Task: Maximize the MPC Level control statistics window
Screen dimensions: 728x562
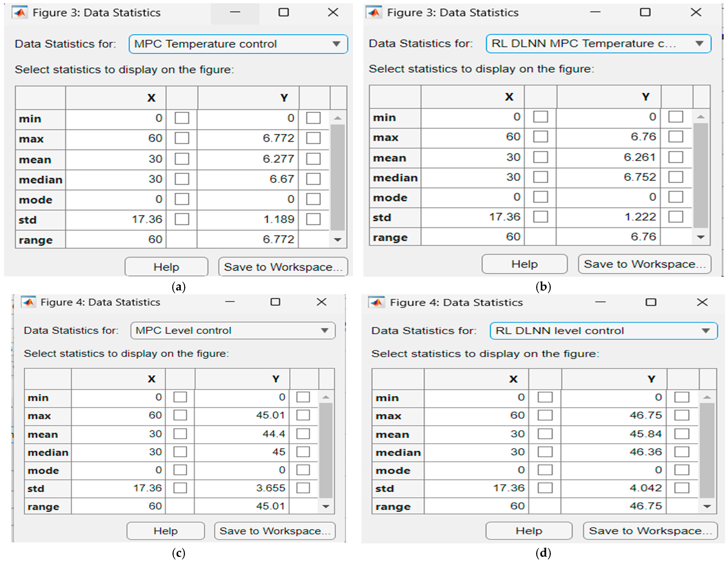Action: 275,302
